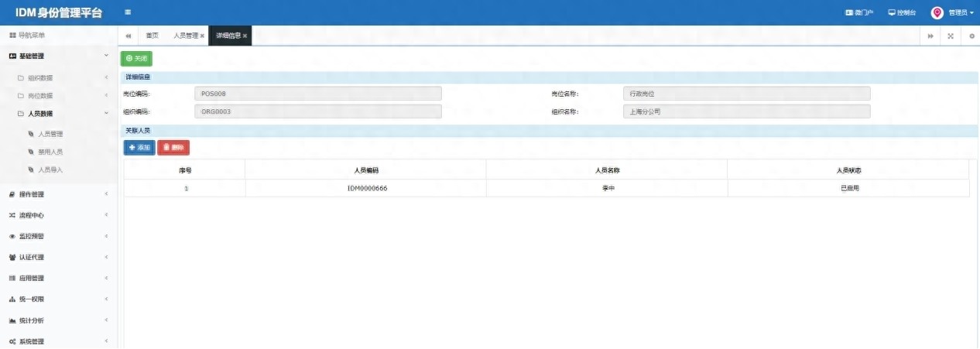The image size is (980, 349).
Task: Click the red 删除 button
Action: (x=173, y=147)
